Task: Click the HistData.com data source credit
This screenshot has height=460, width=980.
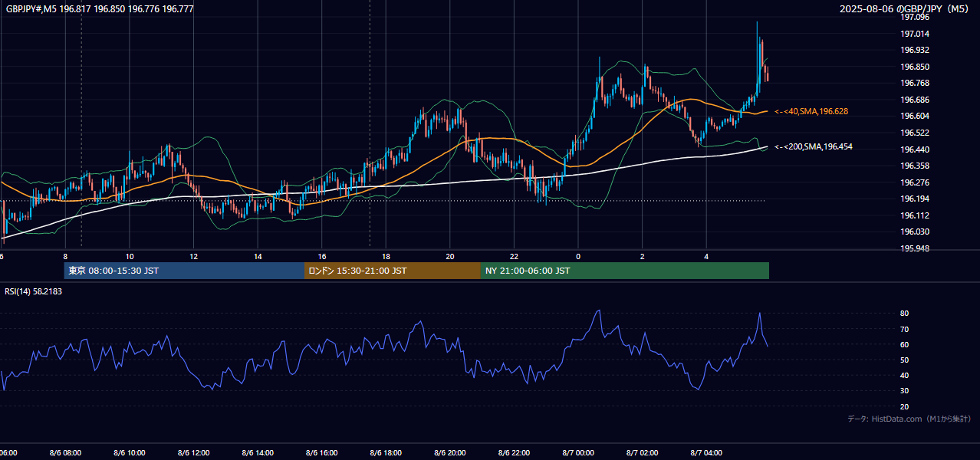Action: pos(909,419)
